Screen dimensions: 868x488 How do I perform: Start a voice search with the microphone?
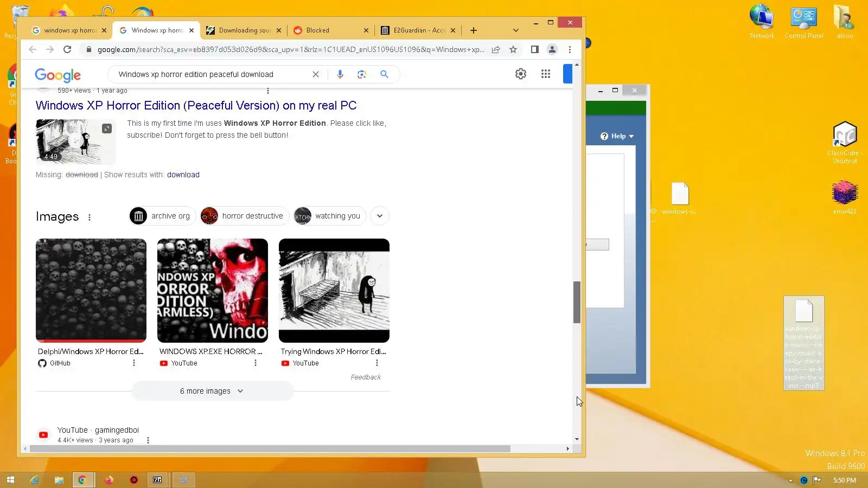point(340,74)
